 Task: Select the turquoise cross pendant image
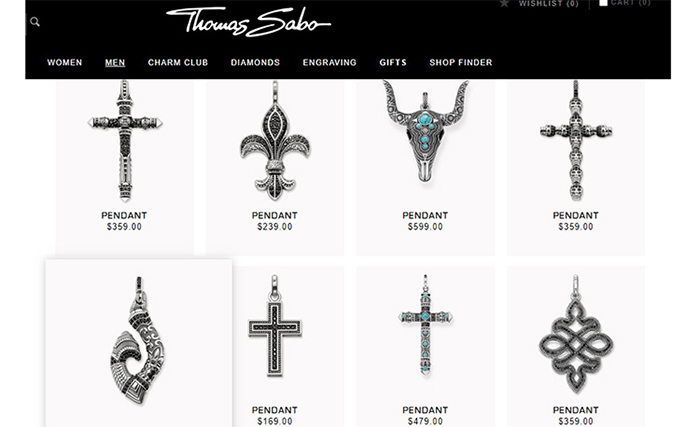425,325
